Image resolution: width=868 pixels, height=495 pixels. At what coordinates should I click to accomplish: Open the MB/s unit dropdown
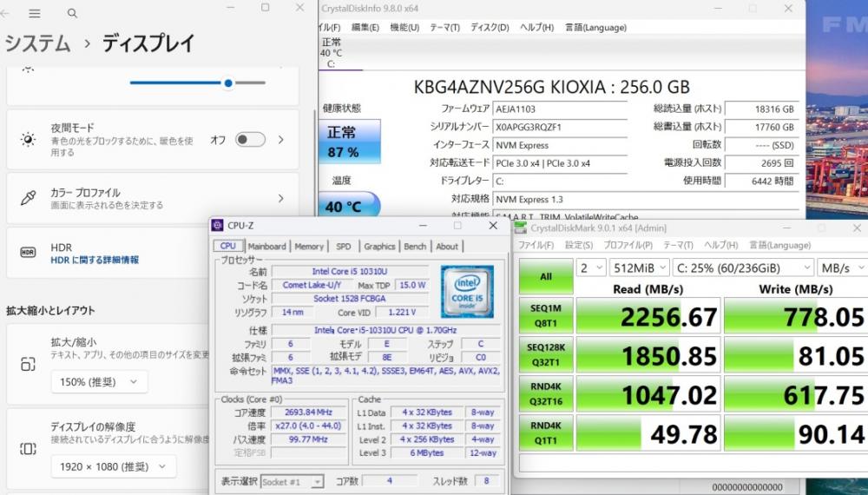point(843,268)
